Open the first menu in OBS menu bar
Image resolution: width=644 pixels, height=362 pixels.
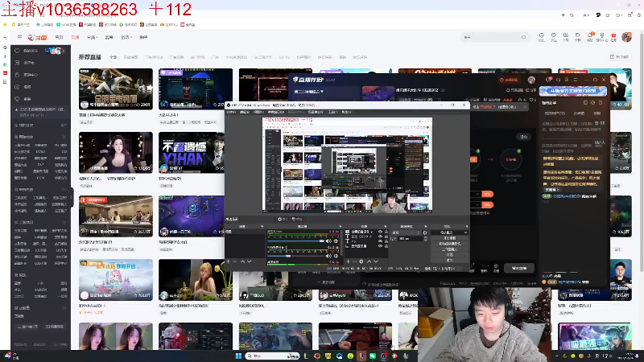click(231, 112)
